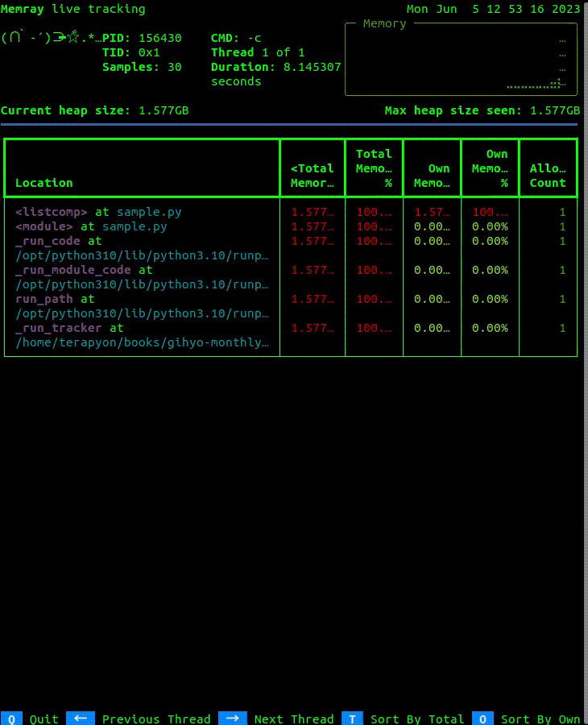Switch to Next Thread

click(293, 719)
